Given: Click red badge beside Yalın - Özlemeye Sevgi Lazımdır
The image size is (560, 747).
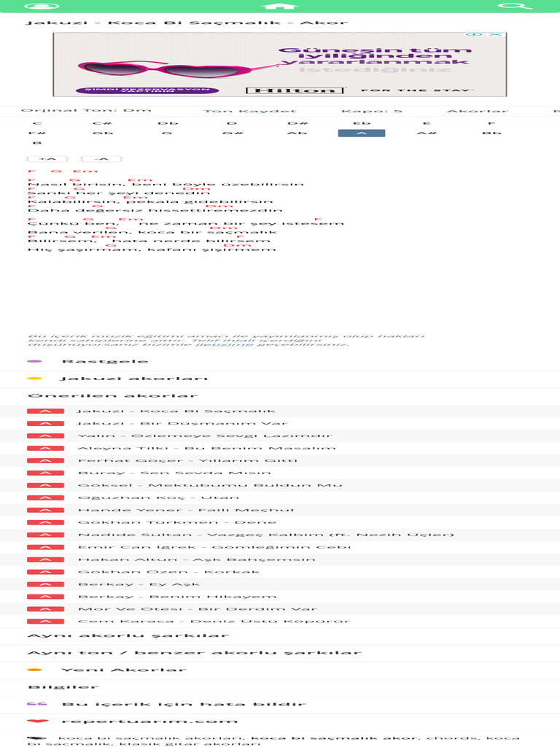Looking at the screenshot, I should coord(45,436).
